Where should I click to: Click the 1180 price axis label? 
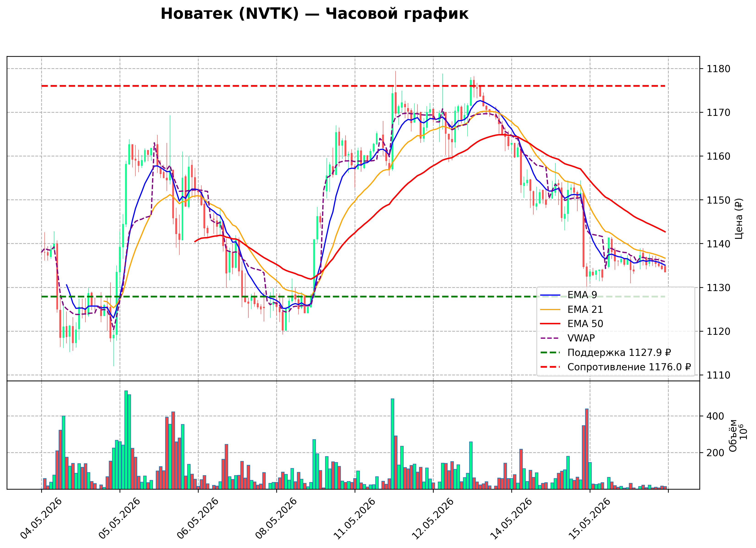click(x=718, y=69)
